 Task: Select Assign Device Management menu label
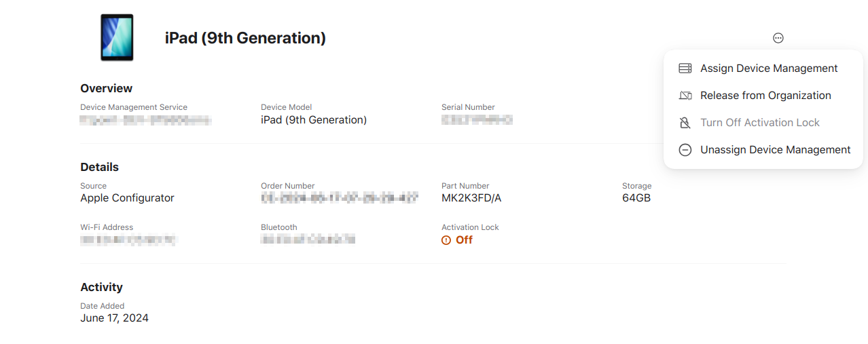click(769, 69)
